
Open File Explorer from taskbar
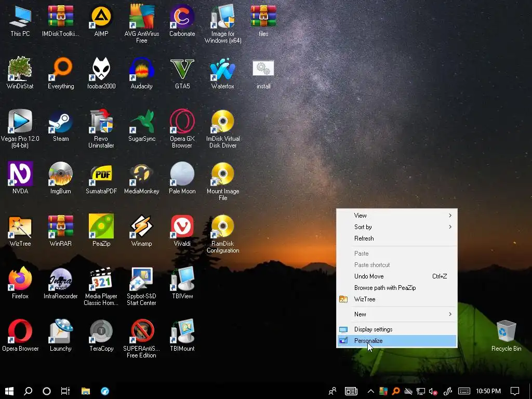point(86,391)
